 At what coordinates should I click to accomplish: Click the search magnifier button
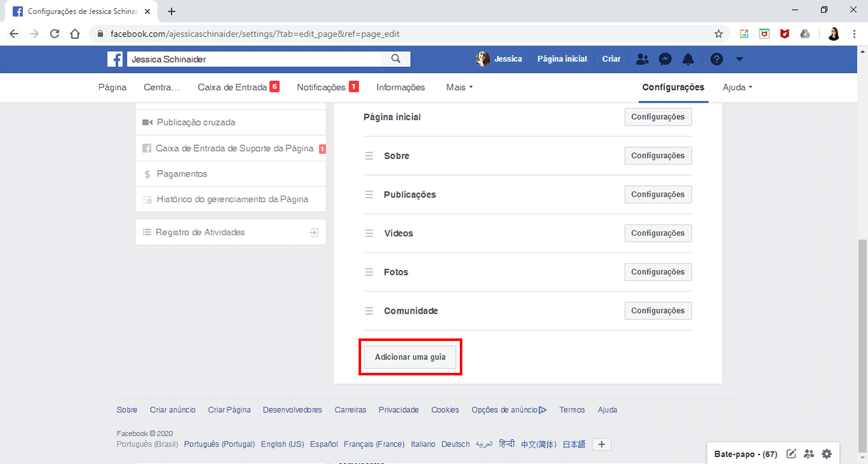point(395,59)
